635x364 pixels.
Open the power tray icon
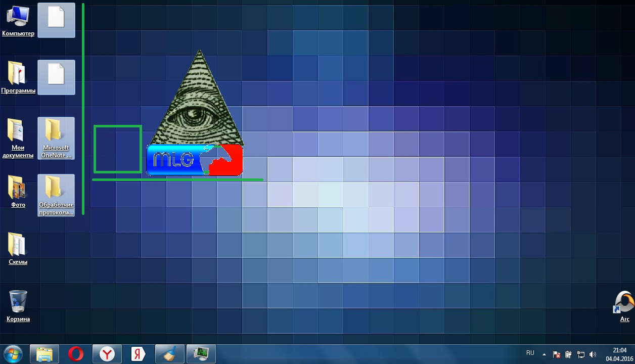tap(569, 354)
